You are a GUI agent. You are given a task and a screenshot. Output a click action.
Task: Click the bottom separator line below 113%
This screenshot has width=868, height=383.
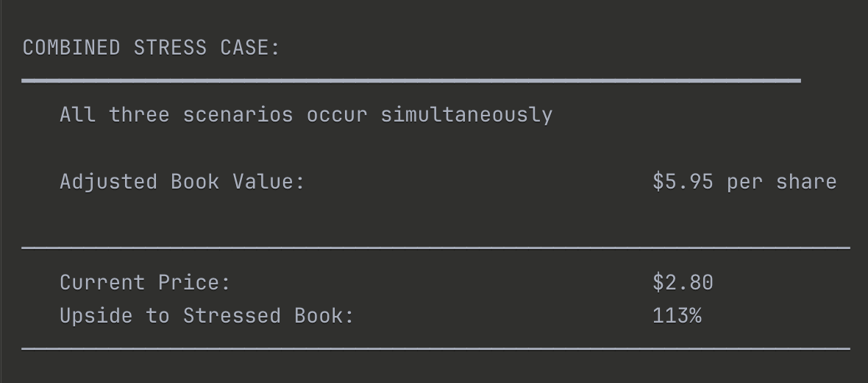pos(435,348)
